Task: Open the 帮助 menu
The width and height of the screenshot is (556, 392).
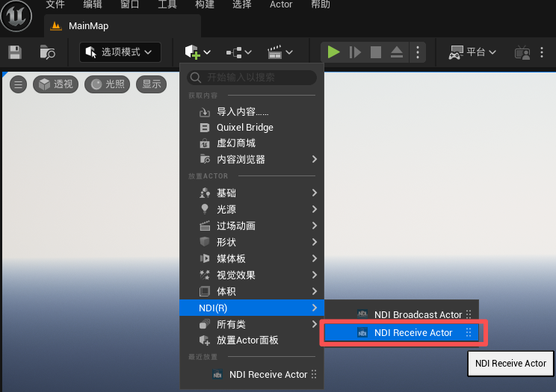Action: (321, 4)
